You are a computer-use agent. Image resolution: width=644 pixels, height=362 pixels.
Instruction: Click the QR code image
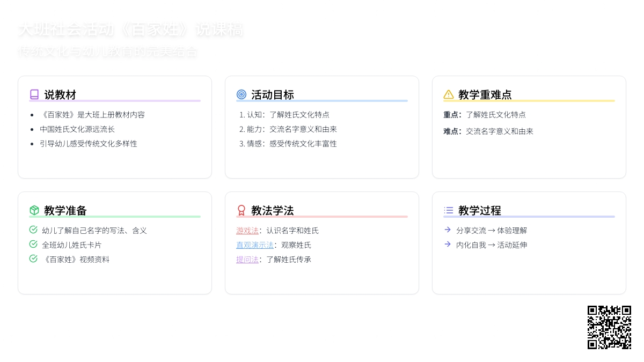(609, 327)
